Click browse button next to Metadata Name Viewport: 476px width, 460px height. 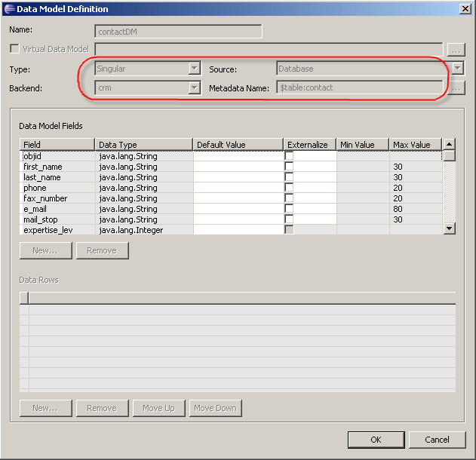456,88
